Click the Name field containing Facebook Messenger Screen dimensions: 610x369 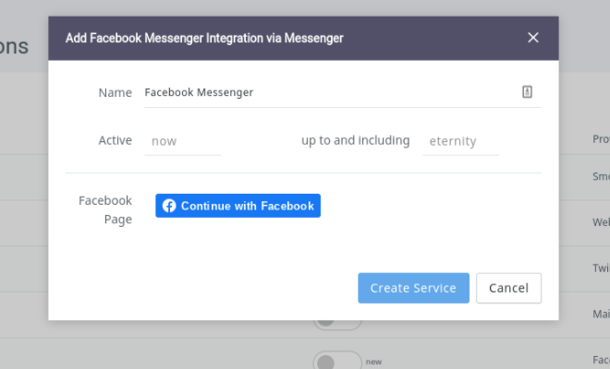coord(343,93)
